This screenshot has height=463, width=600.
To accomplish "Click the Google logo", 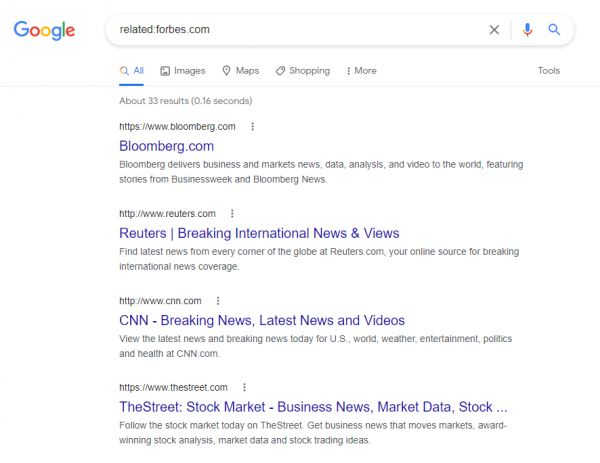I will pos(44,30).
